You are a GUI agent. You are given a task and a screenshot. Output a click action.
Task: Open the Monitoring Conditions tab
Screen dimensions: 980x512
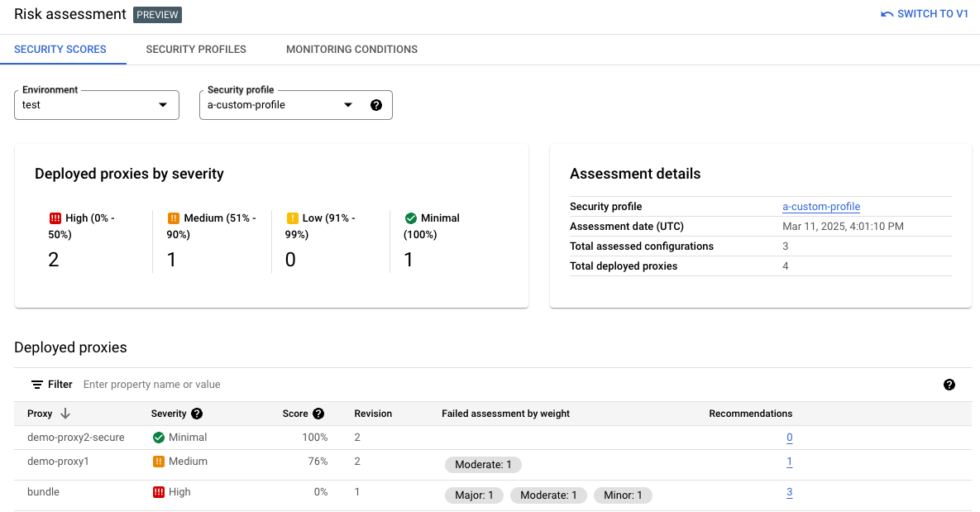(x=351, y=50)
